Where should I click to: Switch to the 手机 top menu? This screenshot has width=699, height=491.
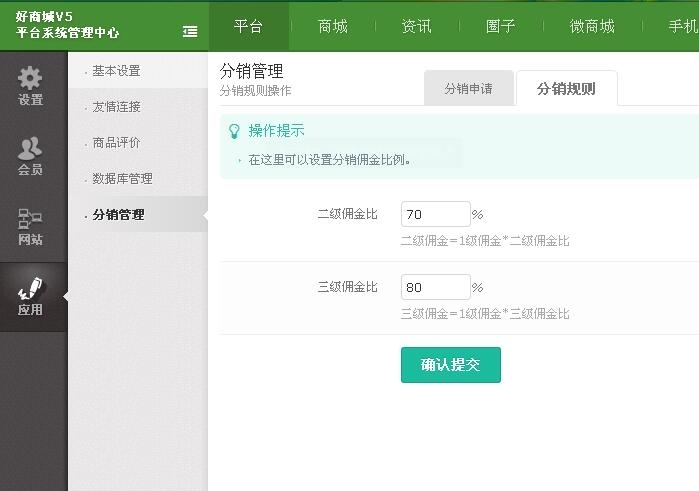pos(683,26)
